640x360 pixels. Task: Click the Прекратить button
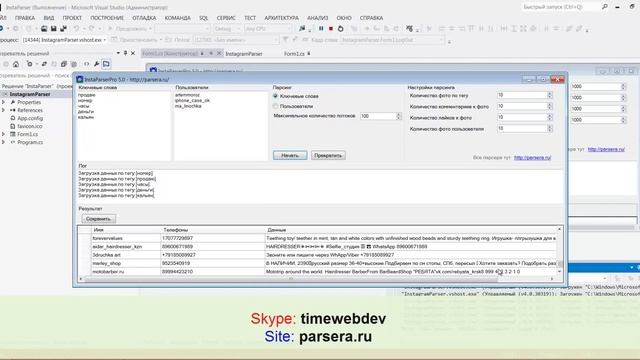[x=328, y=156]
